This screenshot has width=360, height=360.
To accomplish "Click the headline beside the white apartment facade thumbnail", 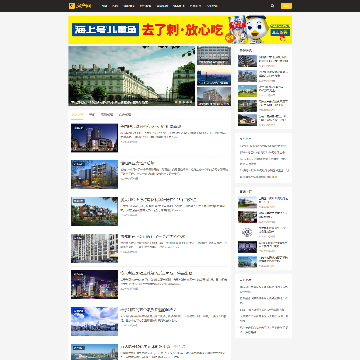I will point(153,236).
